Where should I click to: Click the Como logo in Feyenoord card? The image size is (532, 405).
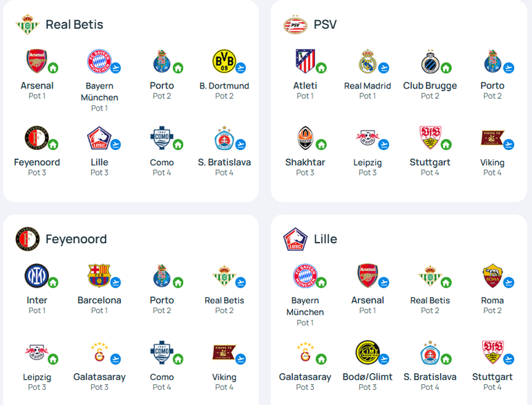point(162,352)
